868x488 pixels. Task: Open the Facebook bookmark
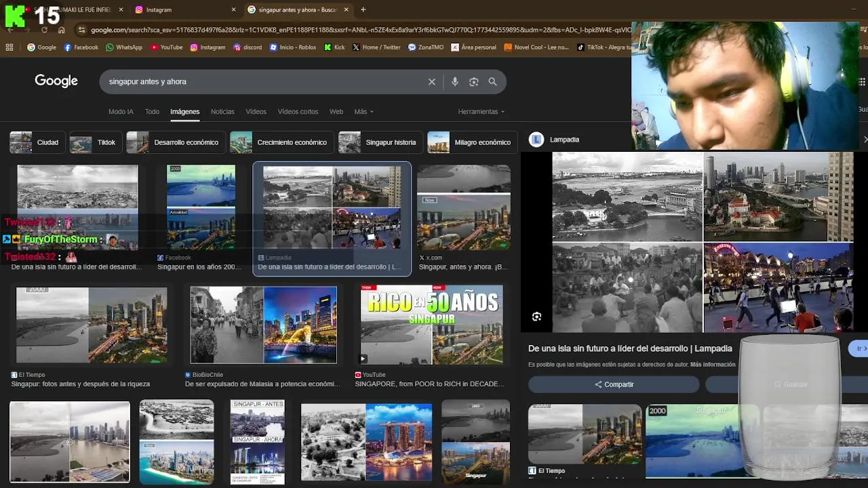click(x=81, y=47)
